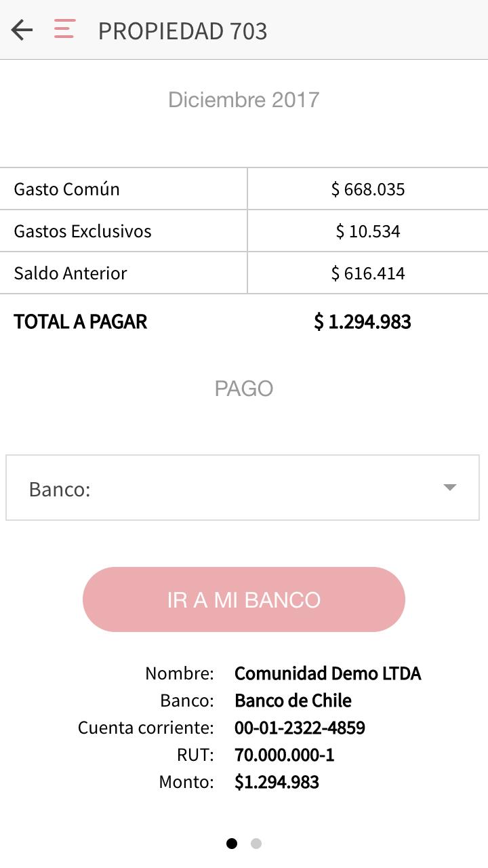
Task: Go to the first page dot
Action: 232,844
